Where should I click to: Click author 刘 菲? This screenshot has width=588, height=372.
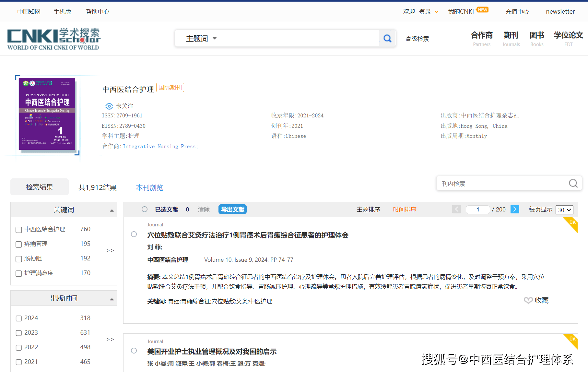tap(154, 247)
